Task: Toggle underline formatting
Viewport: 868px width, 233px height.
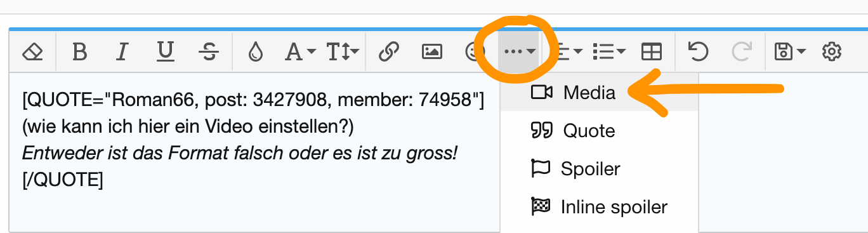Action: tap(165, 52)
